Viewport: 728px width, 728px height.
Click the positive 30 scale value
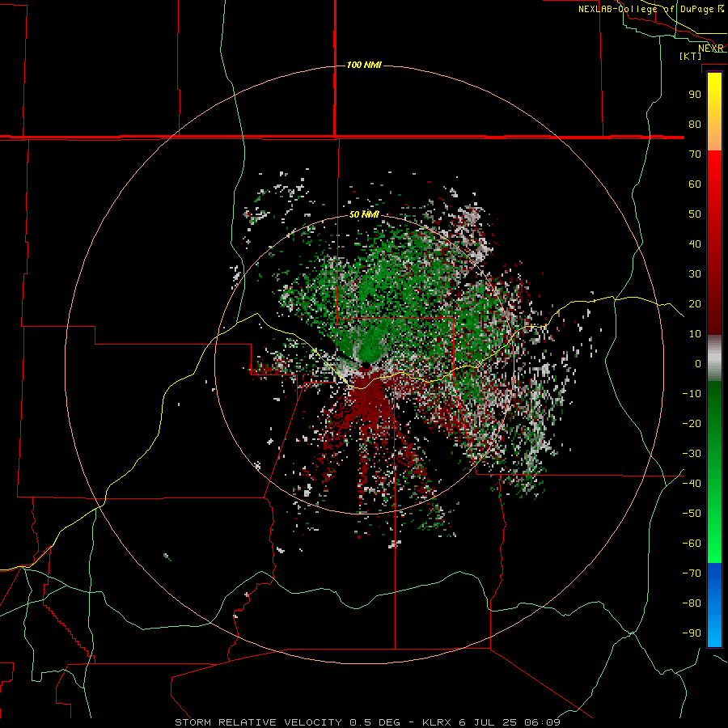click(x=695, y=274)
